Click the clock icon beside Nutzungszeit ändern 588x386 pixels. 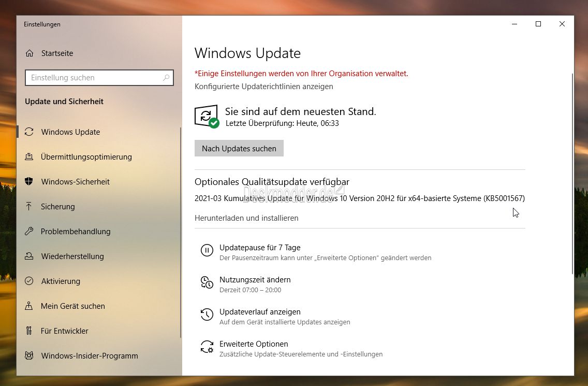point(207,282)
